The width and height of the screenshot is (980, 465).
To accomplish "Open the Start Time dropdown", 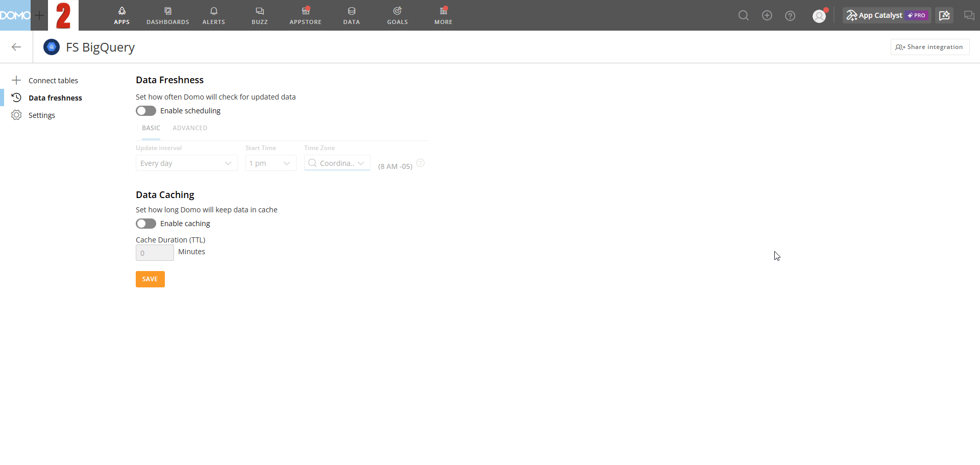I will coord(271,163).
